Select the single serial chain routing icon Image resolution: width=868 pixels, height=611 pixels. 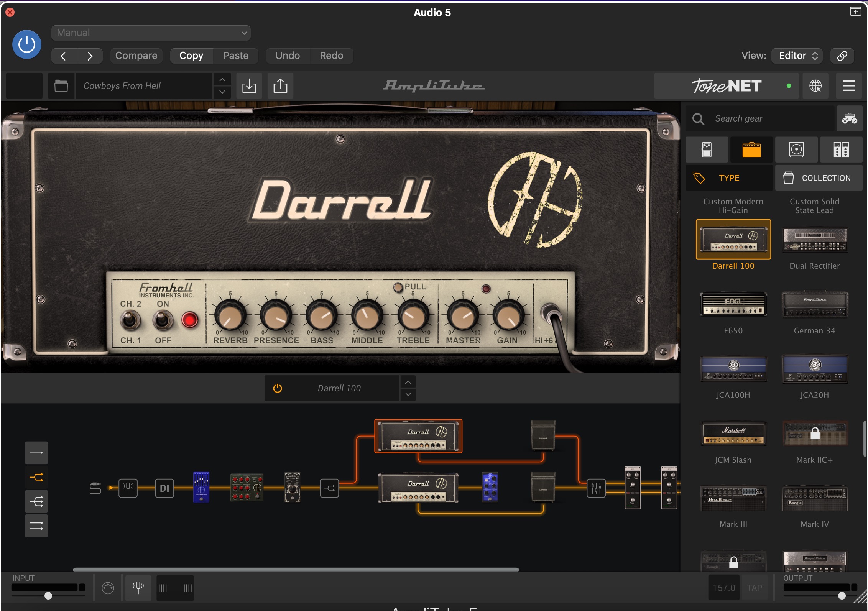36,453
